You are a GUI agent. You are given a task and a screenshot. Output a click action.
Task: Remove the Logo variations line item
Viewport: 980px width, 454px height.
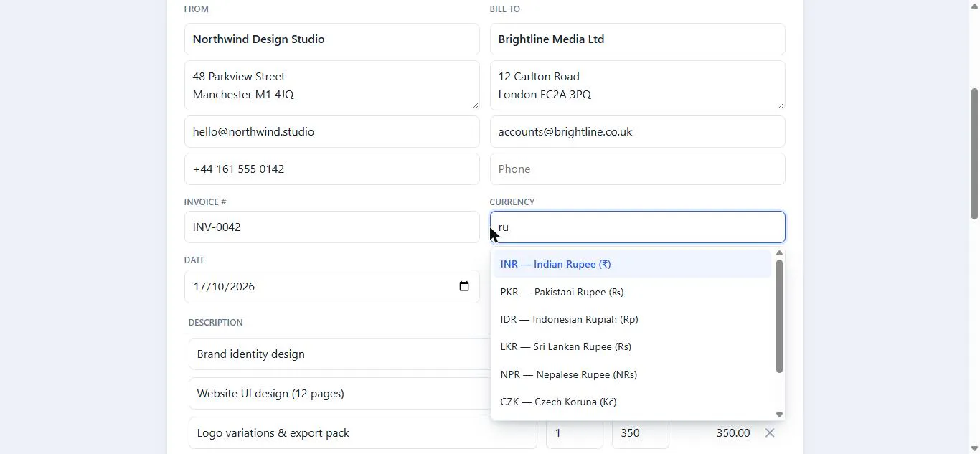[770, 433]
